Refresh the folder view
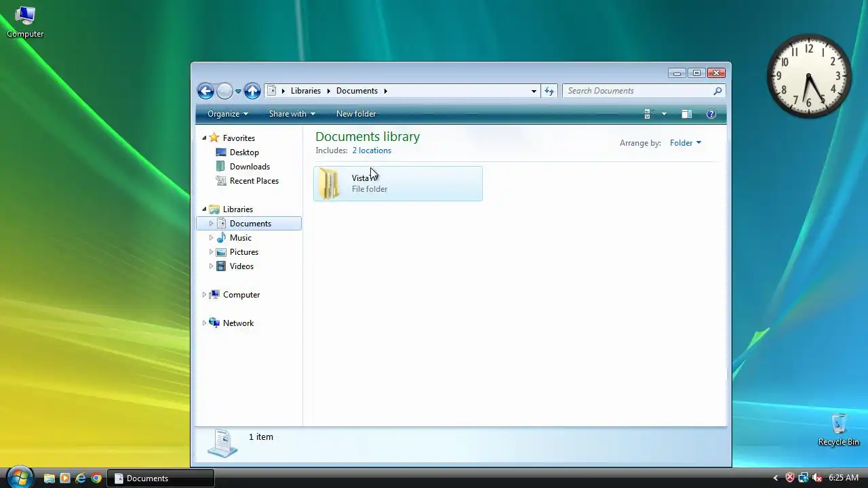The image size is (868, 488). coord(549,91)
